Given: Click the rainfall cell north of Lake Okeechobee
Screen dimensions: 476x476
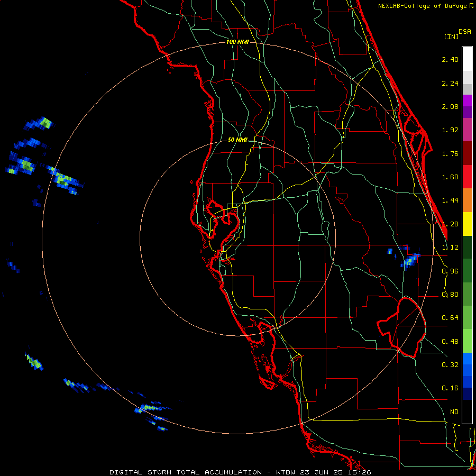Looking at the screenshot, I should coord(410,260).
